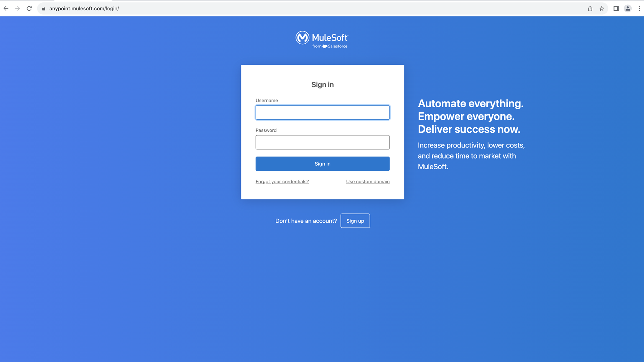Click the blue Sign in button
Screen dimensions: 644x362
322,164
